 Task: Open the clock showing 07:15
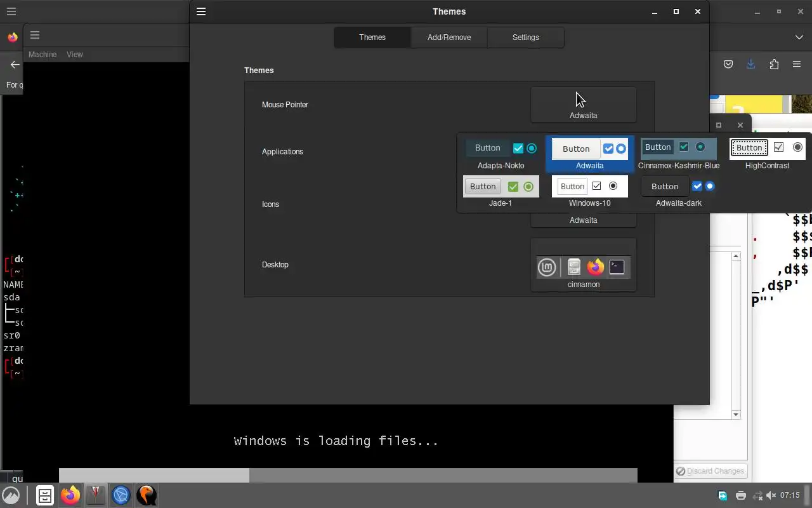[790, 495]
